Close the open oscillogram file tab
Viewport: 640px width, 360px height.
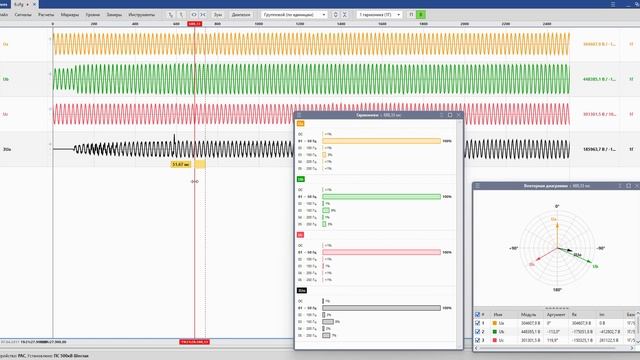(34, 4)
